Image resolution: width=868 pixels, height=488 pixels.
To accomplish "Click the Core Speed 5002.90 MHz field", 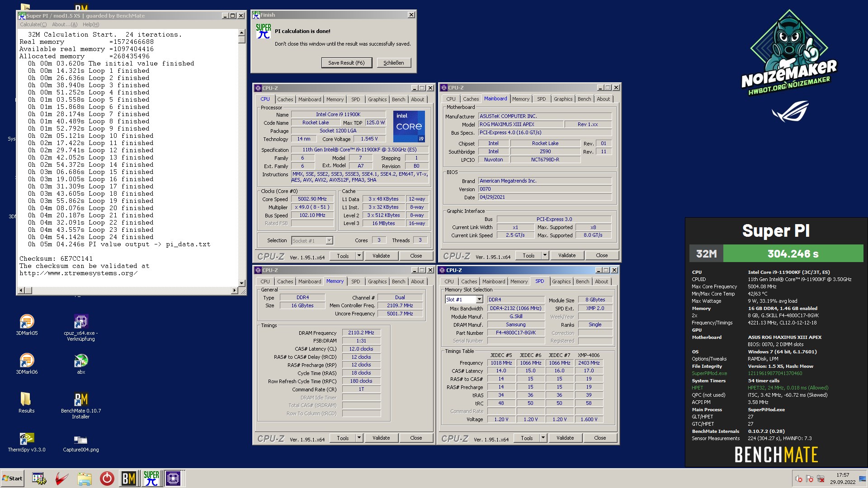I will coord(312,199).
